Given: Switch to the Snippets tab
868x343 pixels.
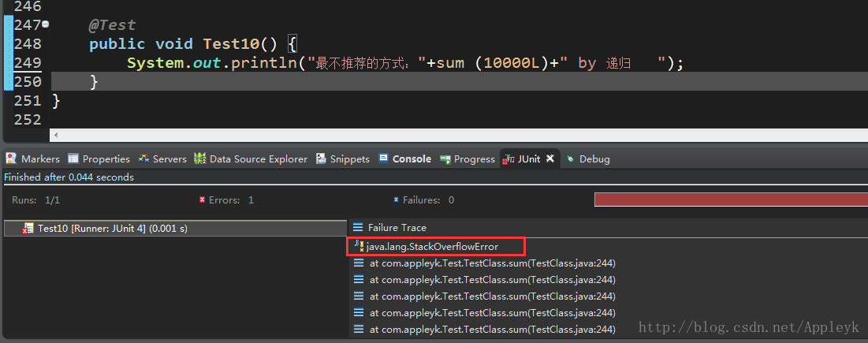Looking at the screenshot, I should [343, 158].
